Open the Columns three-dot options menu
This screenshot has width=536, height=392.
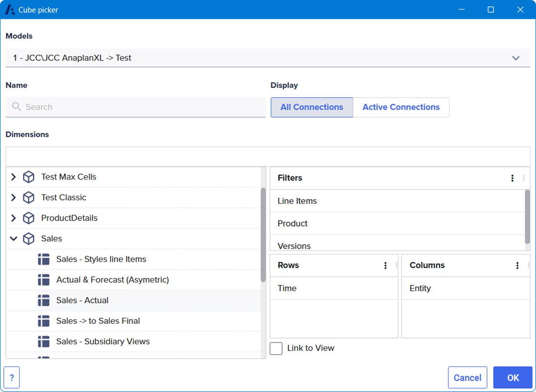(x=517, y=266)
